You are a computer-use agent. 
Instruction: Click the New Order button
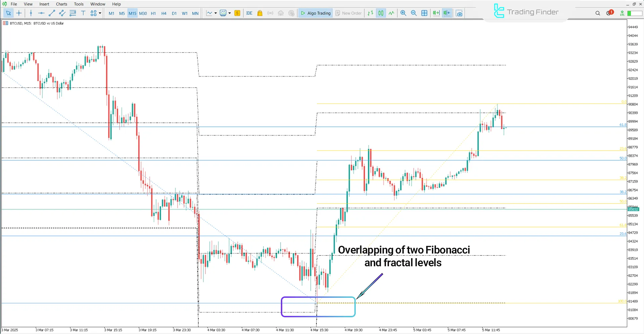tap(348, 13)
